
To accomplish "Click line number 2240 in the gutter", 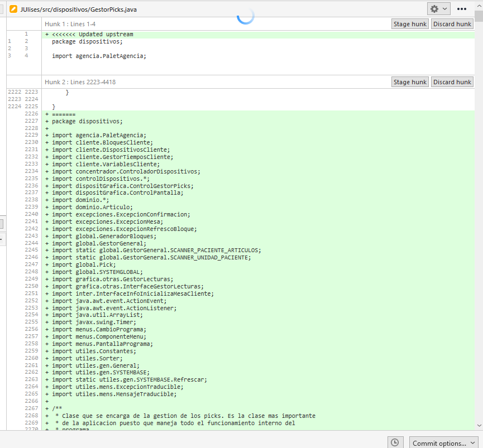I will pyautogui.click(x=31, y=214).
